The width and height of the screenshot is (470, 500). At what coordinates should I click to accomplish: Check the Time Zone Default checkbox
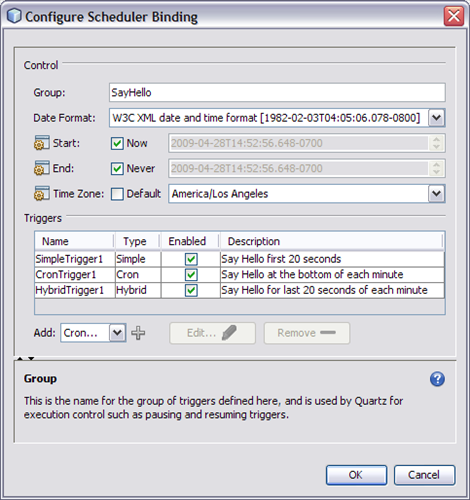pos(117,194)
